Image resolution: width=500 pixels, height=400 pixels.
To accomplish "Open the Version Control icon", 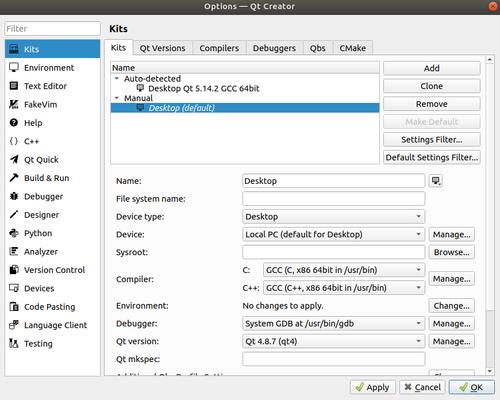I will click(14, 270).
